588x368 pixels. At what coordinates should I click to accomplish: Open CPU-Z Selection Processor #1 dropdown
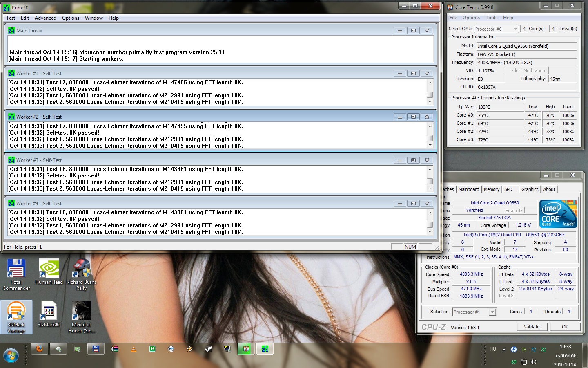(x=474, y=312)
